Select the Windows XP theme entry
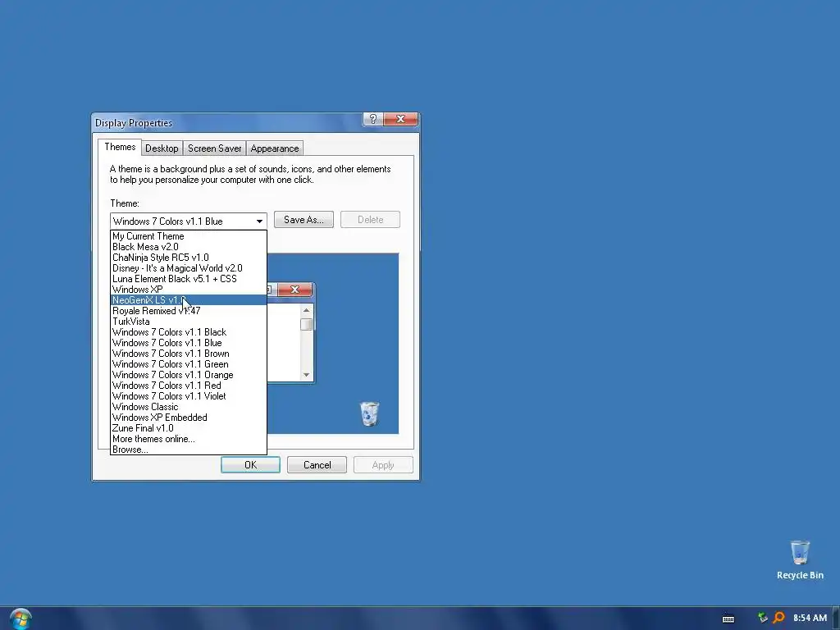Viewport: 840px width, 630px height. click(189, 290)
